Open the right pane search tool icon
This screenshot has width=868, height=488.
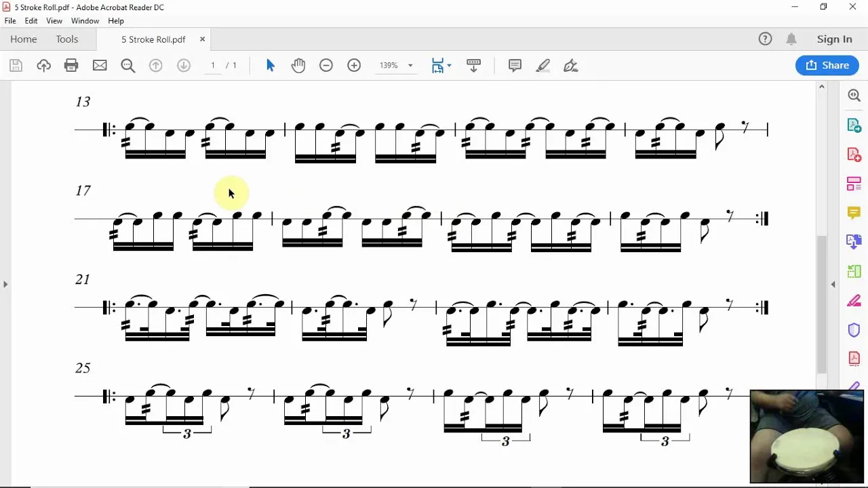pyautogui.click(x=854, y=96)
